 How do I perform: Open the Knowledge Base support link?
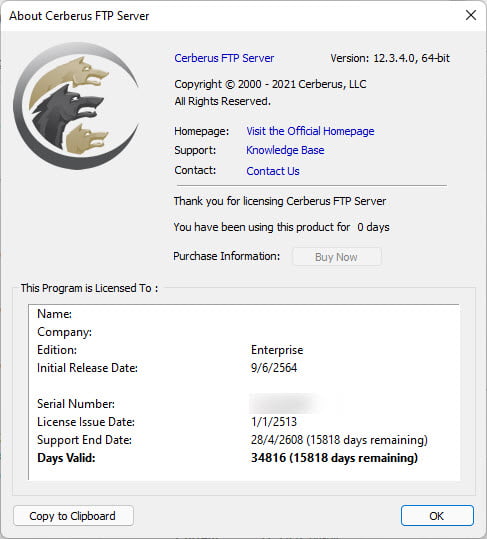point(285,150)
